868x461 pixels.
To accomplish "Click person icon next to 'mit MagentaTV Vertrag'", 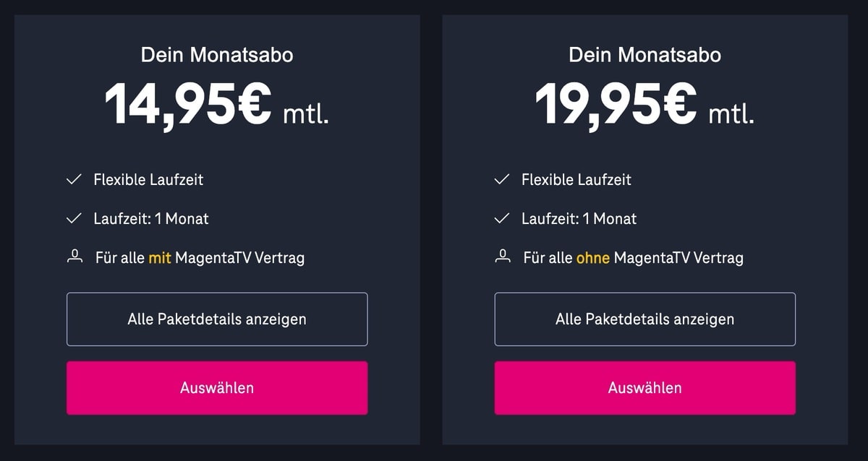I will pyautogui.click(x=74, y=257).
